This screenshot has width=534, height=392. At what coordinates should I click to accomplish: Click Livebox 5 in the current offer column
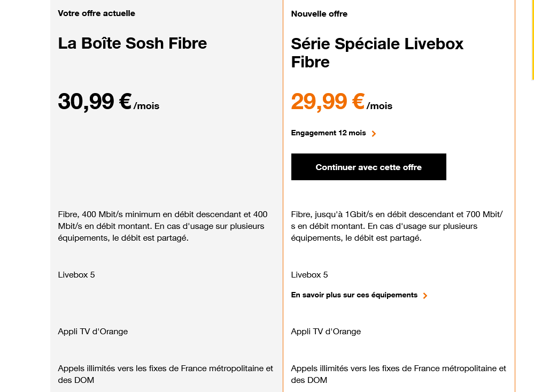point(76,275)
